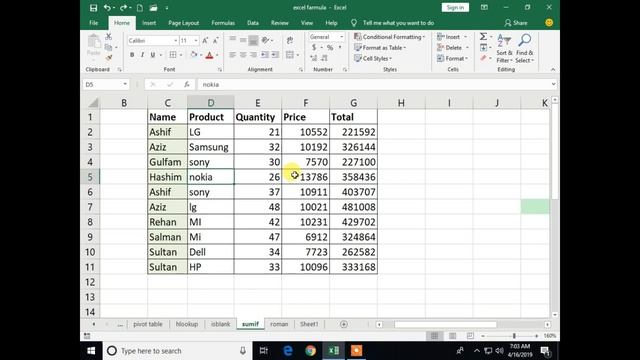Apply the red font color swatch
This screenshot has height=360, width=640.
click(x=209, y=55)
